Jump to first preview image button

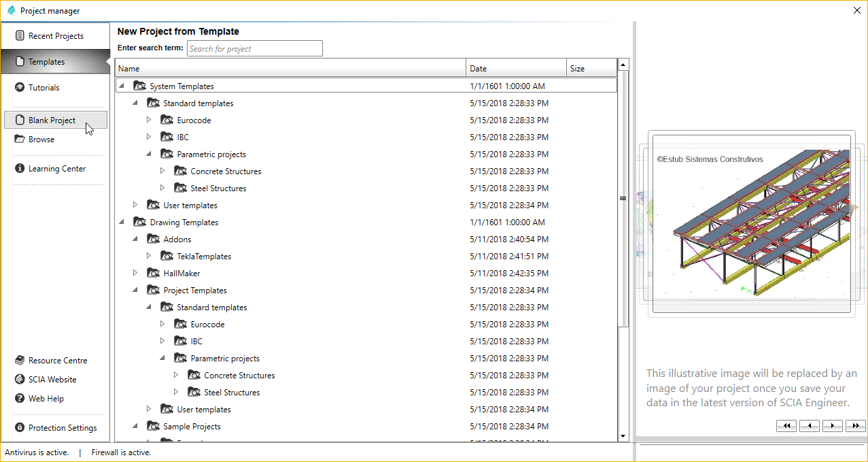(786, 426)
